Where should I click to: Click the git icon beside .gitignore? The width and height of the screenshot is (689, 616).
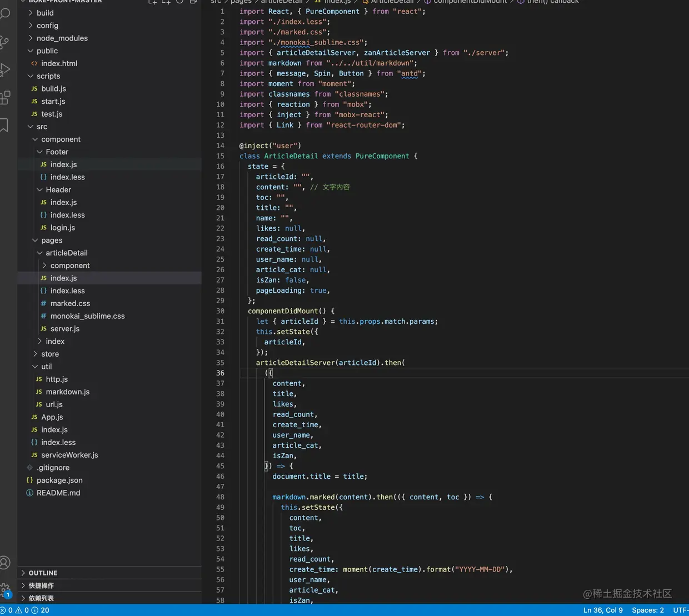pyautogui.click(x=30, y=468)
